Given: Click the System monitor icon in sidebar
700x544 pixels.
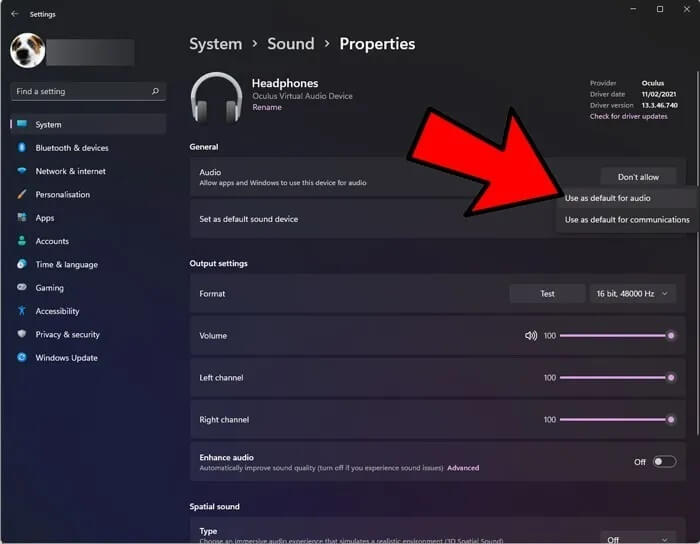Looking at the screenshot, I should point(22,124).
